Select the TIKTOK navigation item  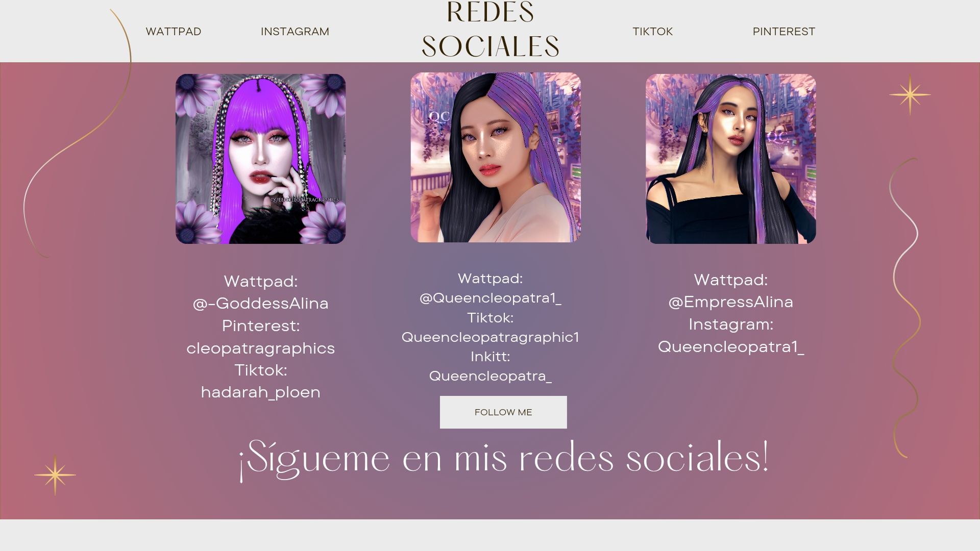coord(653,32)
